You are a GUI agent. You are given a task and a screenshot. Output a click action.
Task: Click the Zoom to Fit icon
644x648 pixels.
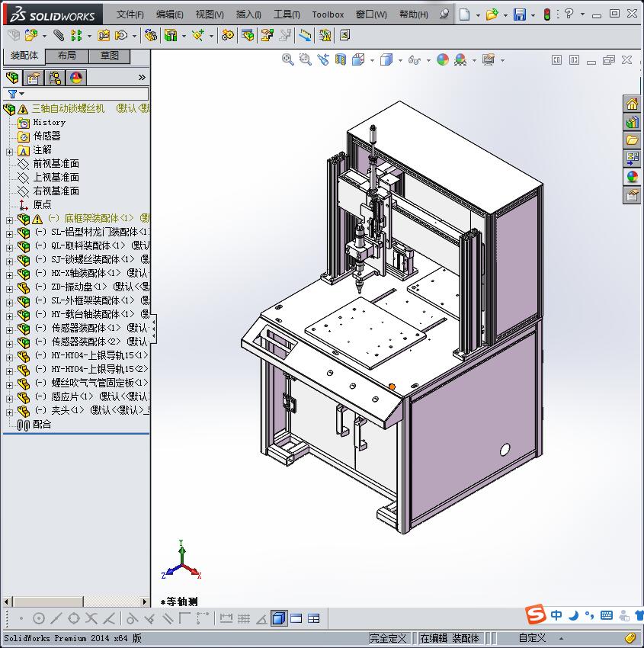[x=287, y=60]
